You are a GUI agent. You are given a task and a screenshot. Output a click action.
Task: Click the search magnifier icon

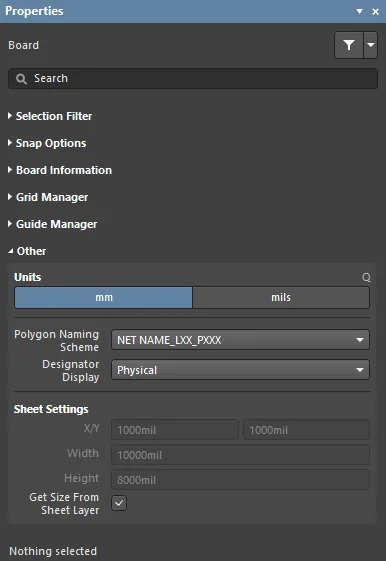pos(21,79)
